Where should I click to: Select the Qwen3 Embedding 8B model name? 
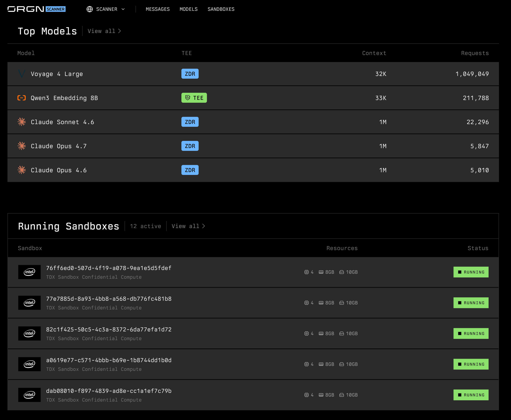click(64, 98)
